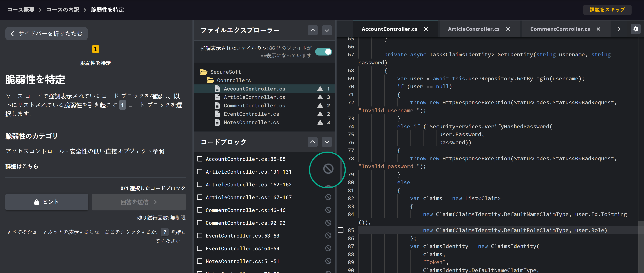
Task: Click the warning icon beside AccountController.cs
Action: [320, 89]
